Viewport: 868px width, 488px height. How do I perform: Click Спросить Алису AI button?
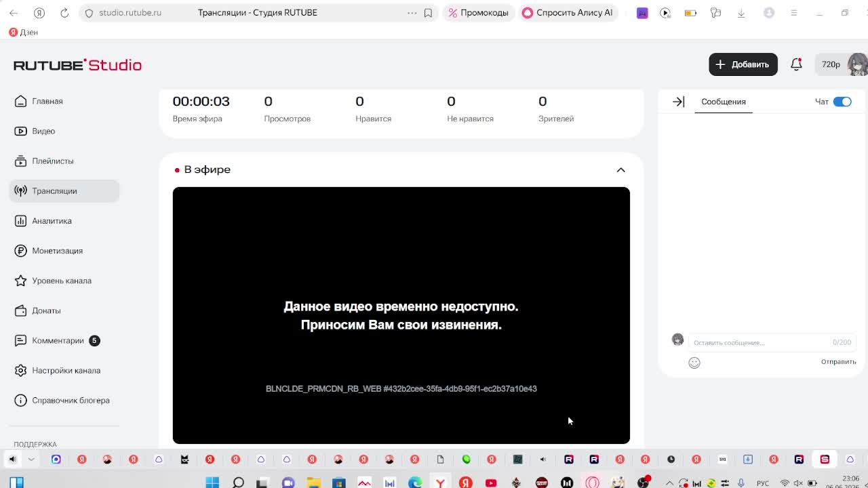pyautogui.click(x=568, y=13)
